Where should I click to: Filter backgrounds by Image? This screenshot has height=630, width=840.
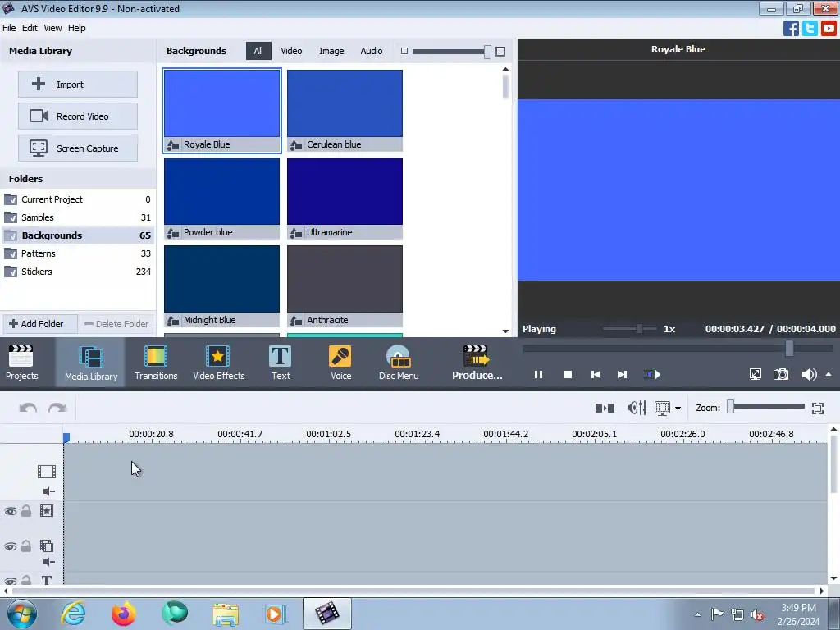[x=331, y=51]
